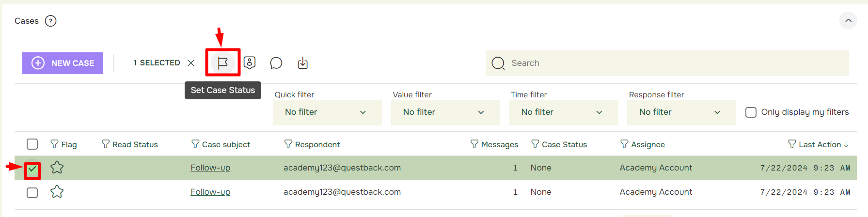Image resolution: width=868 pixels, height=217 pixels.
Task: Open the Value filter dropdown
Action: tap(445, 112)
